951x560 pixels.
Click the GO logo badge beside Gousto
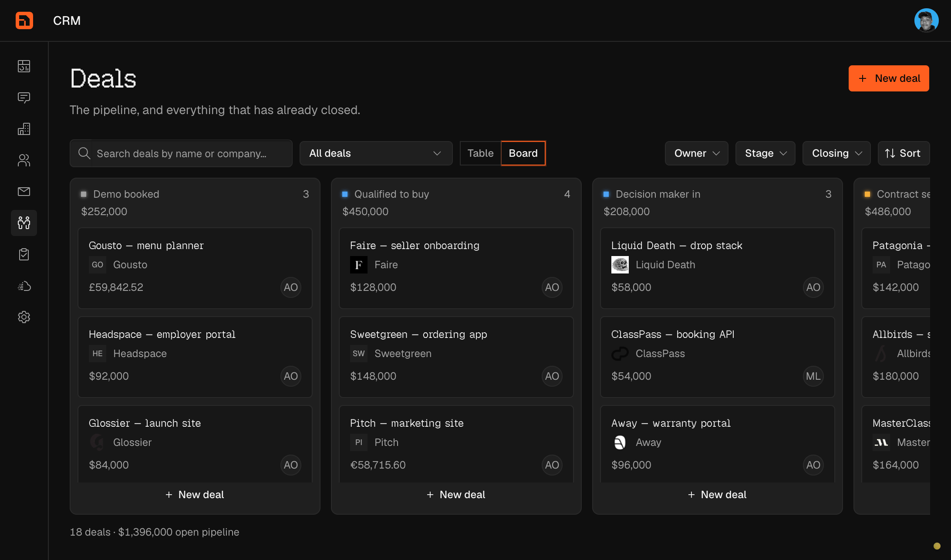(98, 265)
